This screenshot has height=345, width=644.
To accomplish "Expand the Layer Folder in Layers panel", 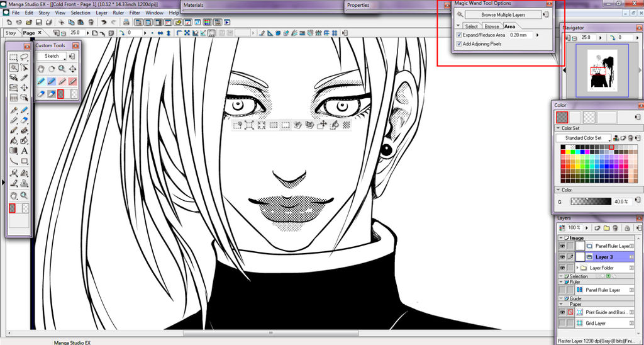I will (x=577, y=268).
